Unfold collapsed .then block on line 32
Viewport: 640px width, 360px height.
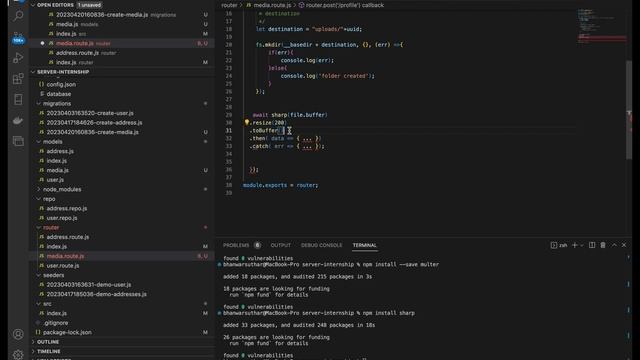(307, 138)
